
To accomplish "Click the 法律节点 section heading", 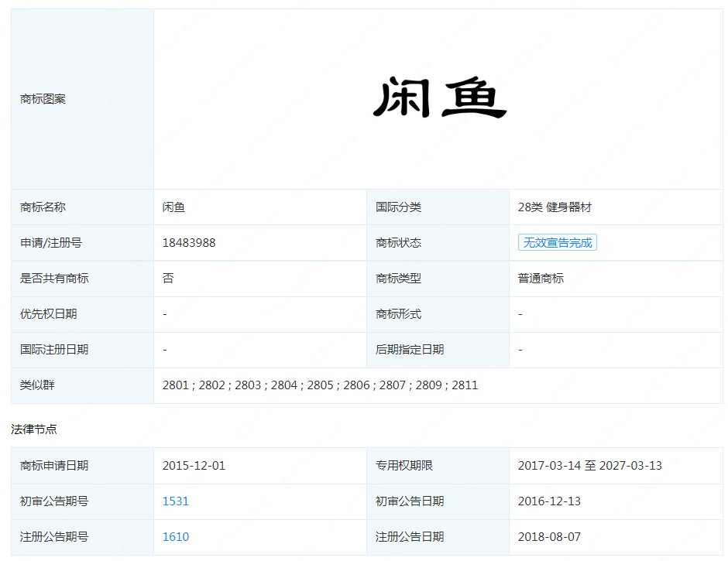I will (x=34, y=429).
